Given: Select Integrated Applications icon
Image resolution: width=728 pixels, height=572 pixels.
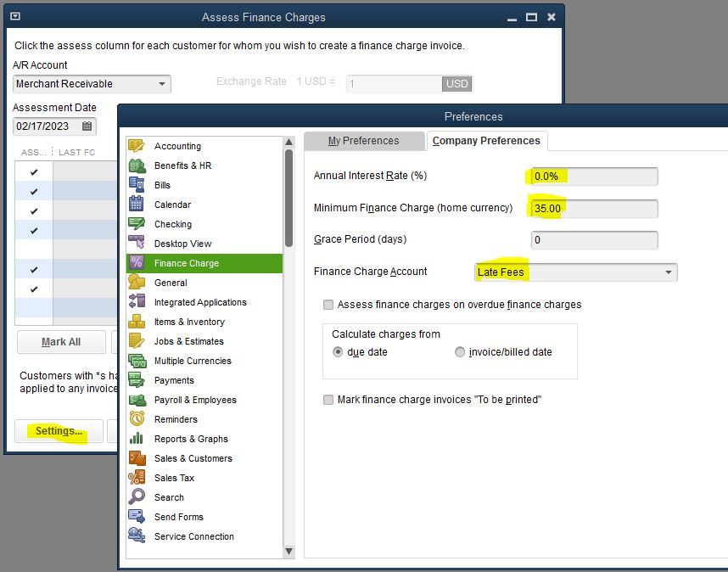Looking at the screenshot, I should tap(137, 302).
